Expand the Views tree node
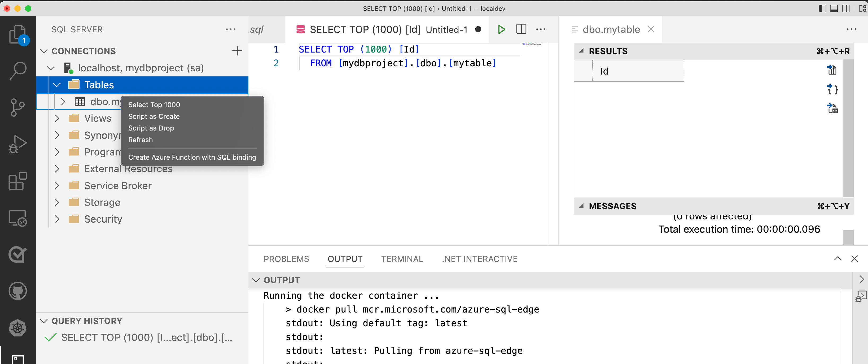This screenshot has height=364, width=868. 58,118
